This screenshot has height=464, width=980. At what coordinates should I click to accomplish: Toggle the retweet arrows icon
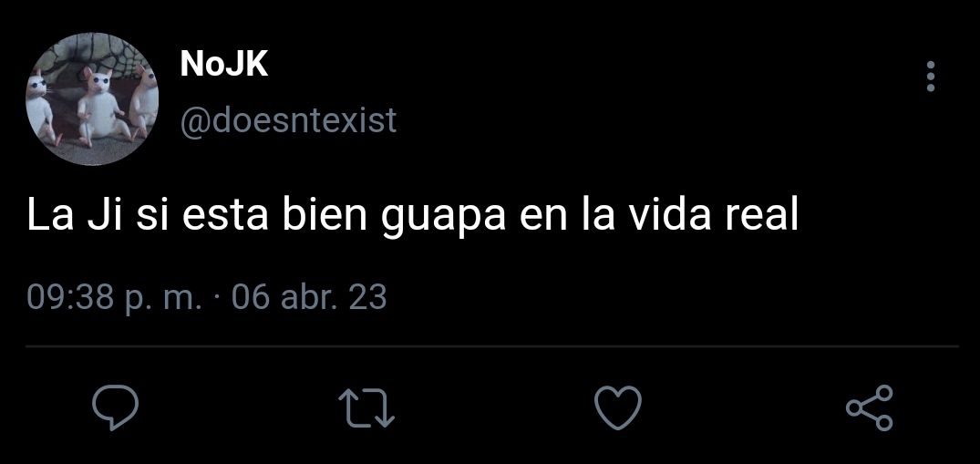[366, 408]
